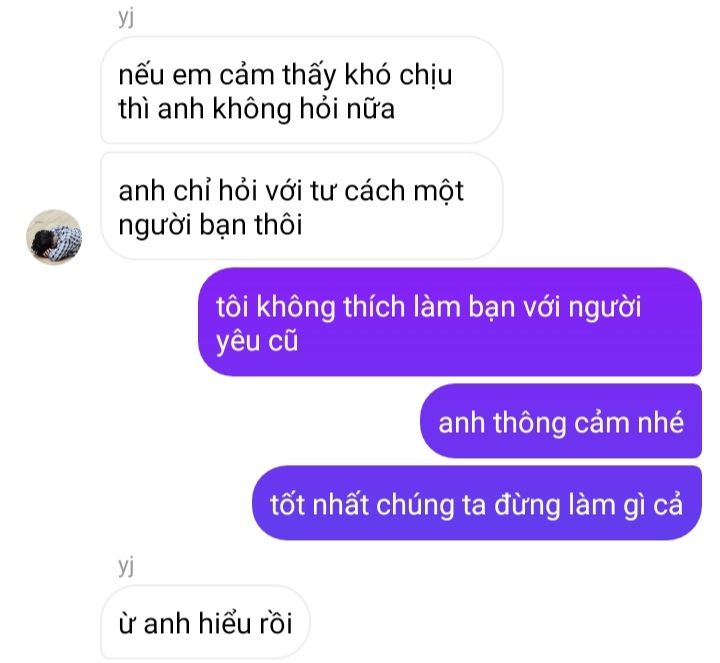Click 'thì anh không hỏi nữa' text line
This screenshot has height=663, width=720.
click(257, 109)
